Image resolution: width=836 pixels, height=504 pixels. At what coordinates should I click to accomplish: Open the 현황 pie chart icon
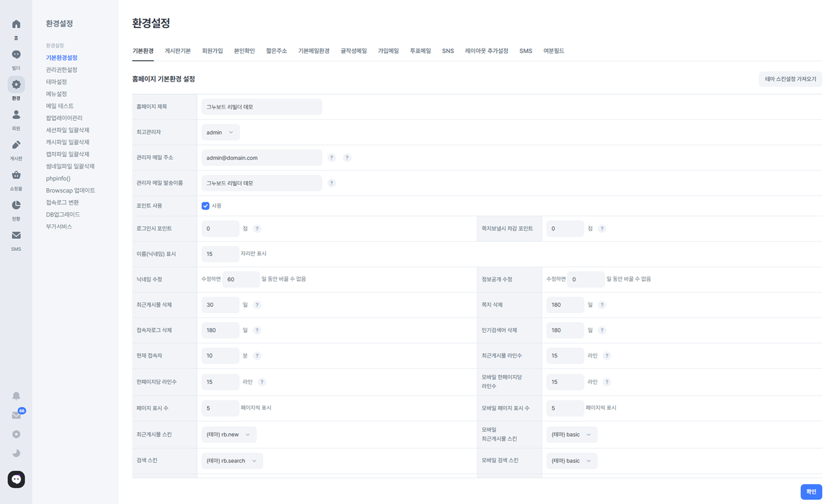click(x=16, y=205)
